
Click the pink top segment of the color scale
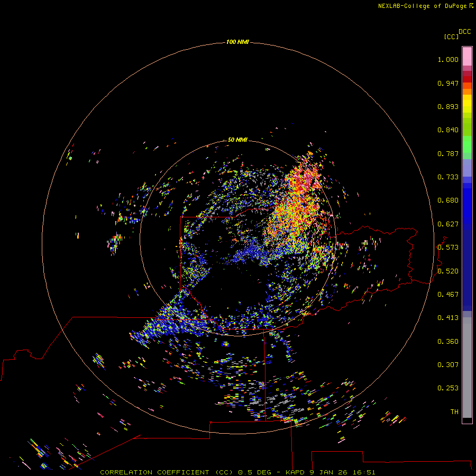(467, 57)
